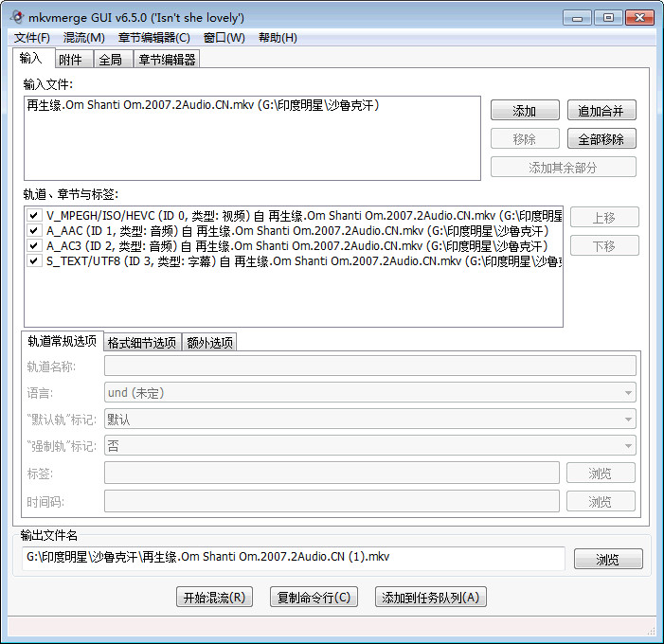The image size is (664, 644).
Task: Click 复制命令行(C) button
Action: [313, 598]
